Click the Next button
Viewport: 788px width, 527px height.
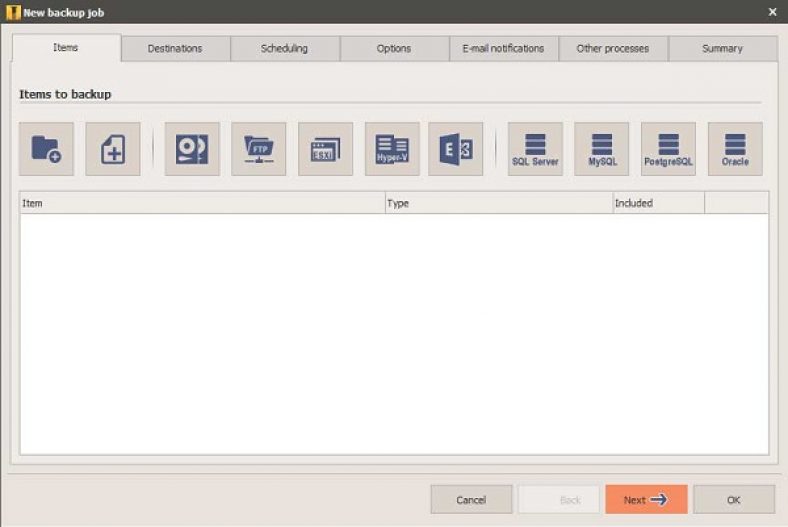pos(646,499)
